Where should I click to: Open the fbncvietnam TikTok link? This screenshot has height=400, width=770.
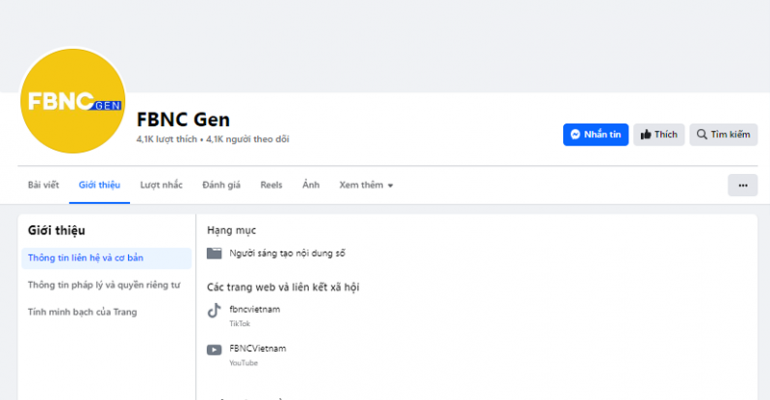(x=254, y=309)
